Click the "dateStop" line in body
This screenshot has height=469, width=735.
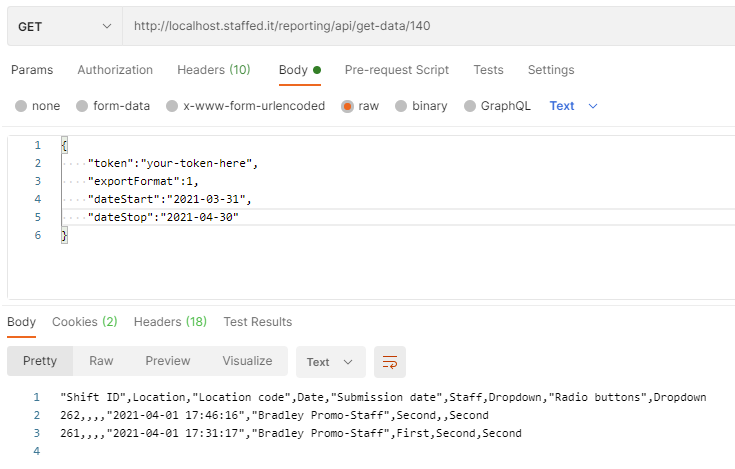[x=163, y=217]
